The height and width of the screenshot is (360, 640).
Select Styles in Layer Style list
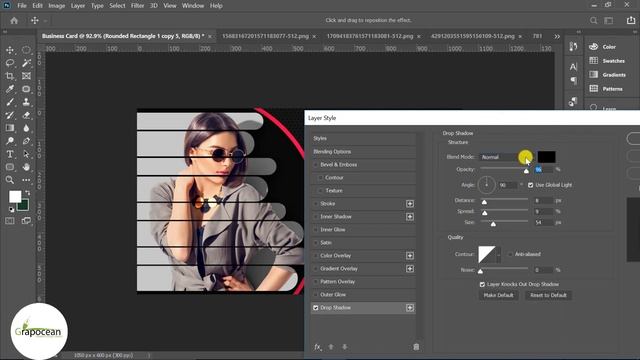pos(363,138)
